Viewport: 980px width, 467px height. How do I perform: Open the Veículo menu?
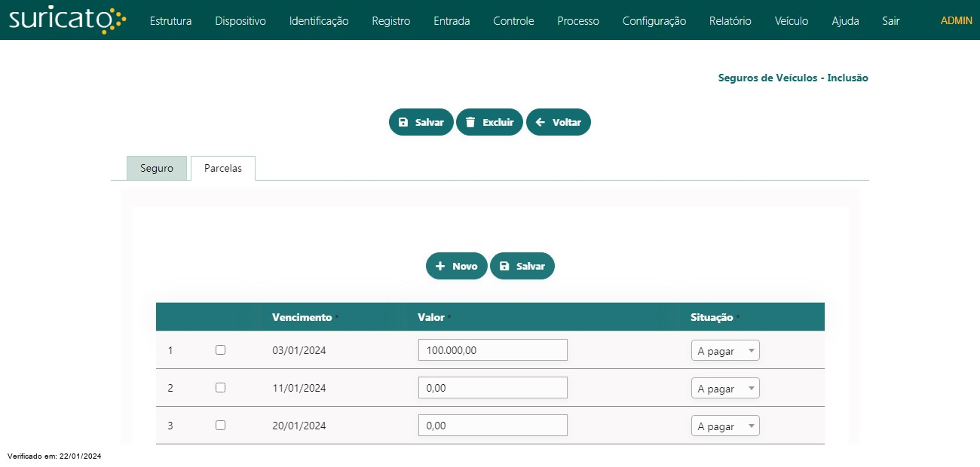[x=791, y=21]
